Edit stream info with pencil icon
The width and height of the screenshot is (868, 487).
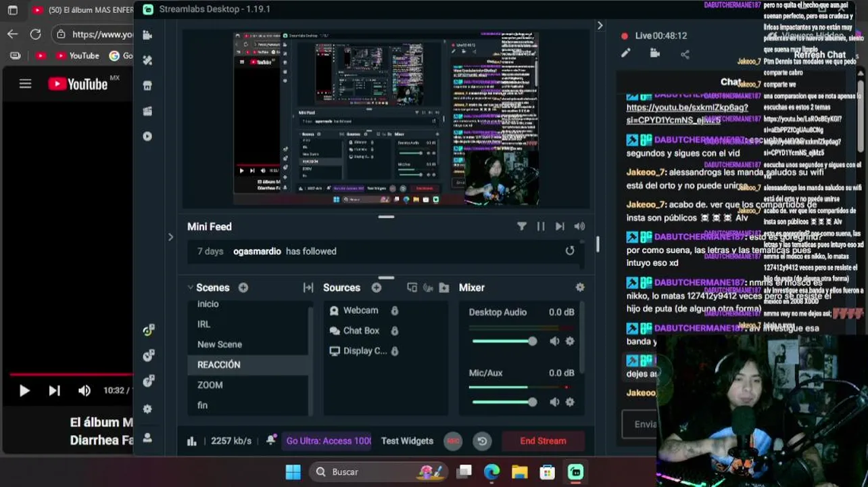point(626,53)
